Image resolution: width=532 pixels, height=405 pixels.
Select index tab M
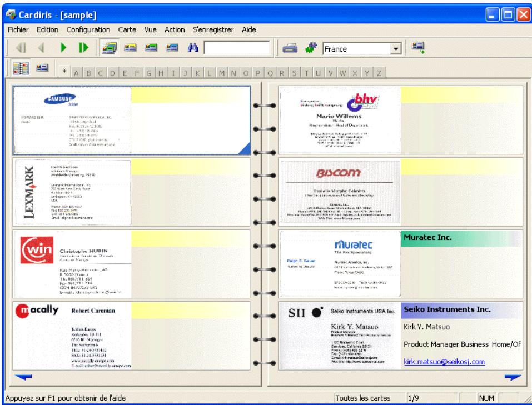[x=222, y=73]
